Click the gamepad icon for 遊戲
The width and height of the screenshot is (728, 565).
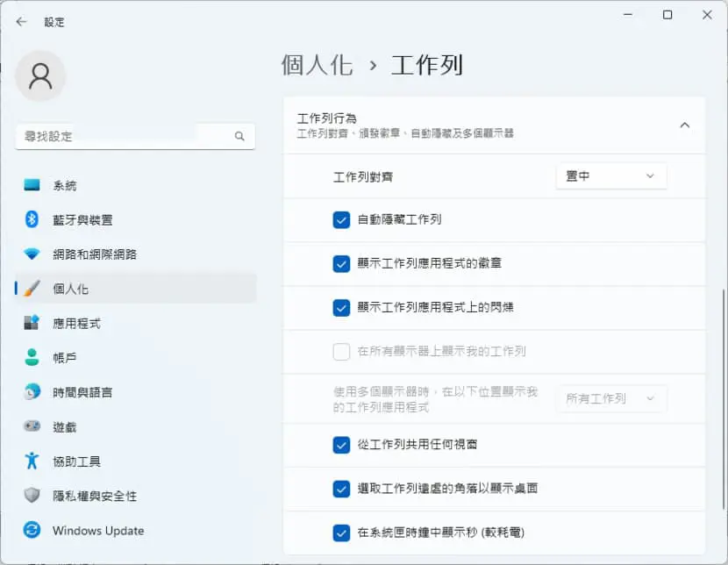click(32, 426)
